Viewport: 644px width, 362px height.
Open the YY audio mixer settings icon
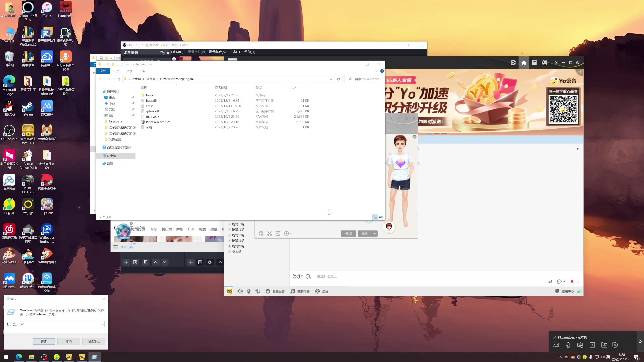coord(258,291)
